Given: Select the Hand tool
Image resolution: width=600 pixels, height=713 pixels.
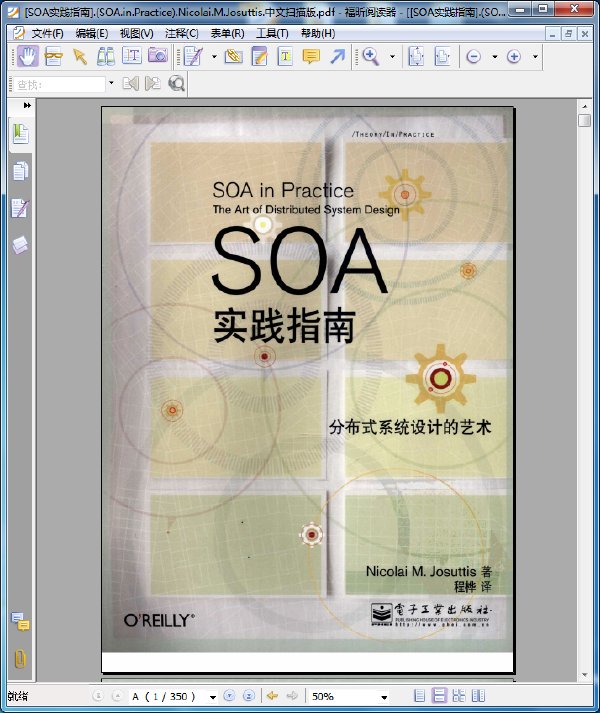Looking at the screenshot, I should pos(28,57).
